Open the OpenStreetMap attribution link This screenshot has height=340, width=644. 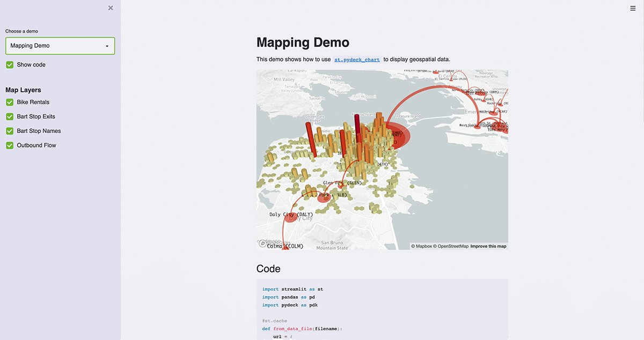451,247
